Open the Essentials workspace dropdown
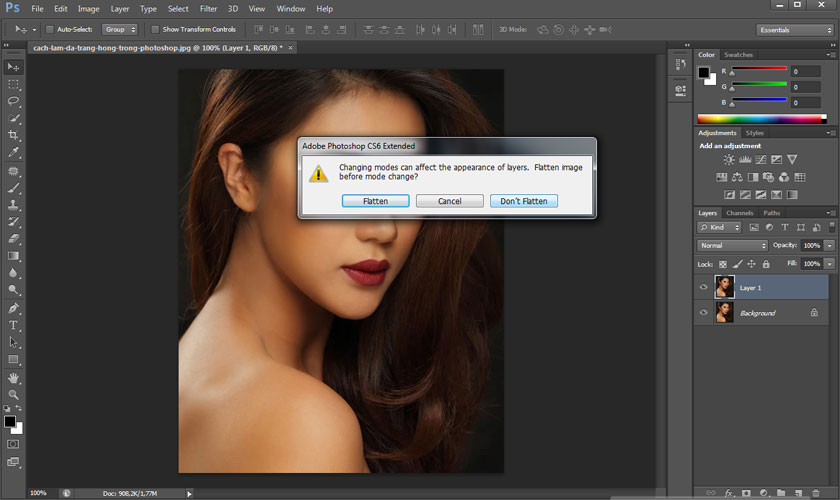This screenshot has width=840, height=500. click(794, 30)
